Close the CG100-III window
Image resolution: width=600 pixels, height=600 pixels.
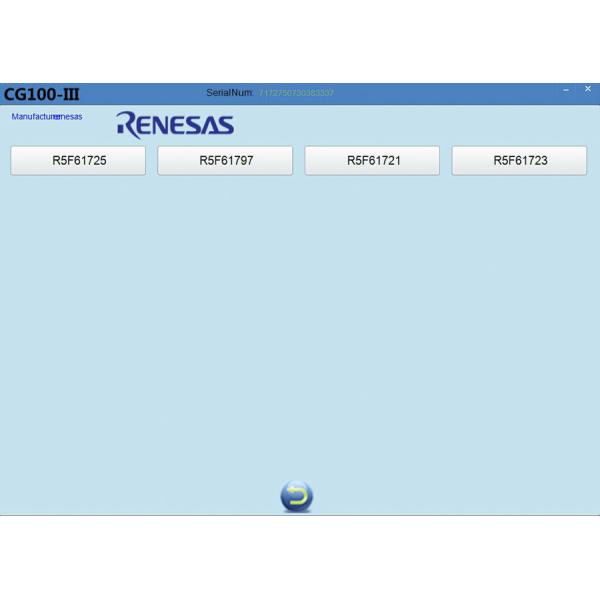click(587, 90)
